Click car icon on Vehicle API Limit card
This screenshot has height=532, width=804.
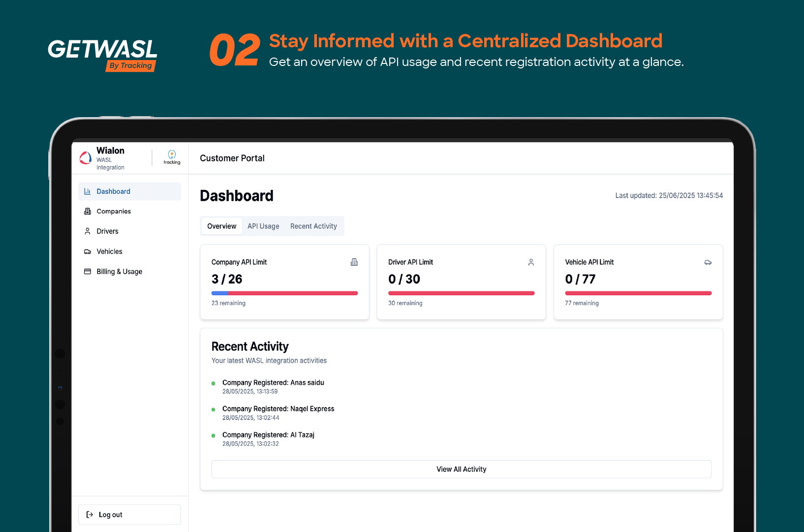point(708,262)
